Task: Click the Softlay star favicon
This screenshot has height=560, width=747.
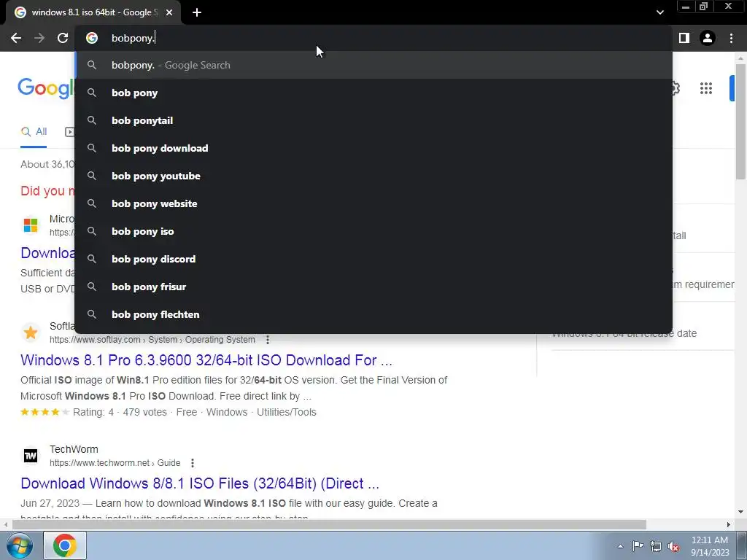Action: (31, 332)
